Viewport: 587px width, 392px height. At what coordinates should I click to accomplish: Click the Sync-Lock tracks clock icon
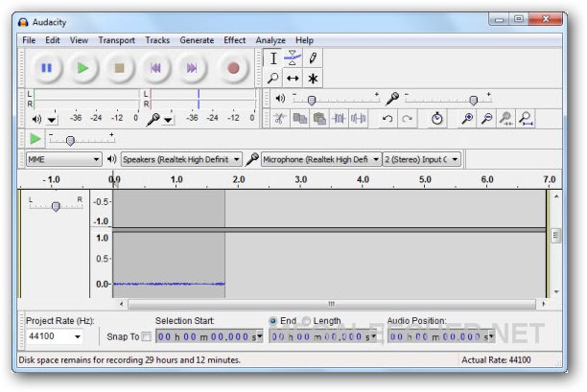click(x=436, y=119)
